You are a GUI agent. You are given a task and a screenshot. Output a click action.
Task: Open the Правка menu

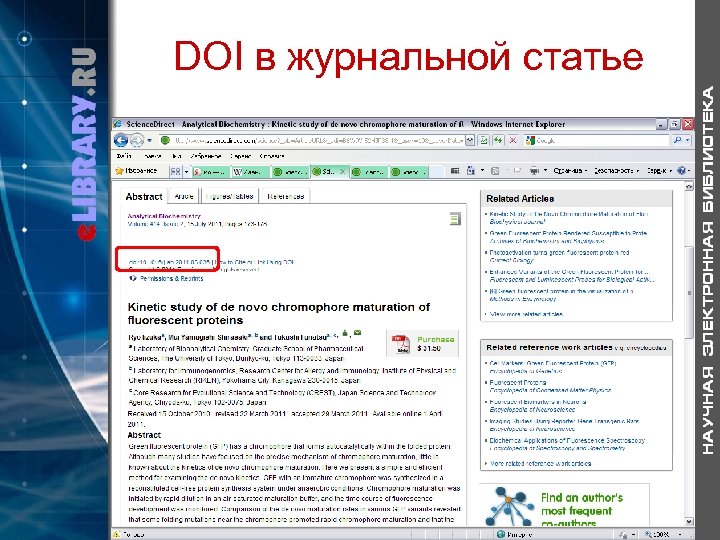point(152,156)
